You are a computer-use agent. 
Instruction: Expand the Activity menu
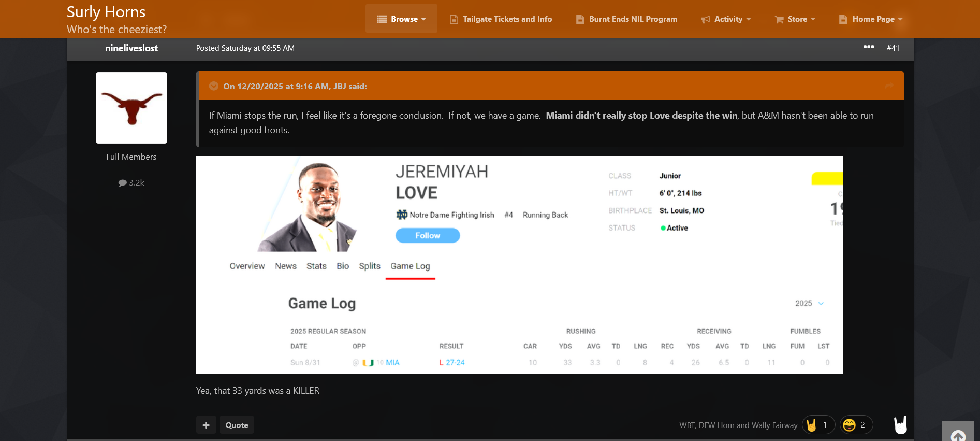(726, 19)
